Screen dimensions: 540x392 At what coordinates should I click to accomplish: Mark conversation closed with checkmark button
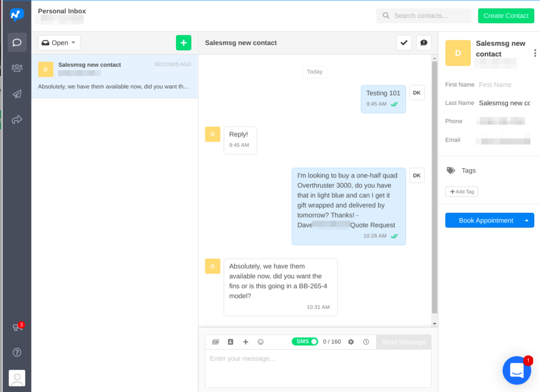tap(404, 43)
